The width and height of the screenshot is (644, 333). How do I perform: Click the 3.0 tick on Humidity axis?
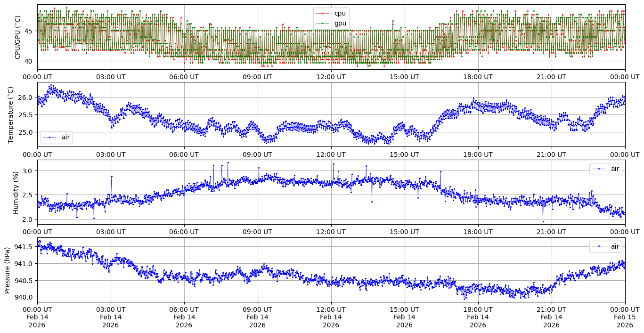point(28,171)
